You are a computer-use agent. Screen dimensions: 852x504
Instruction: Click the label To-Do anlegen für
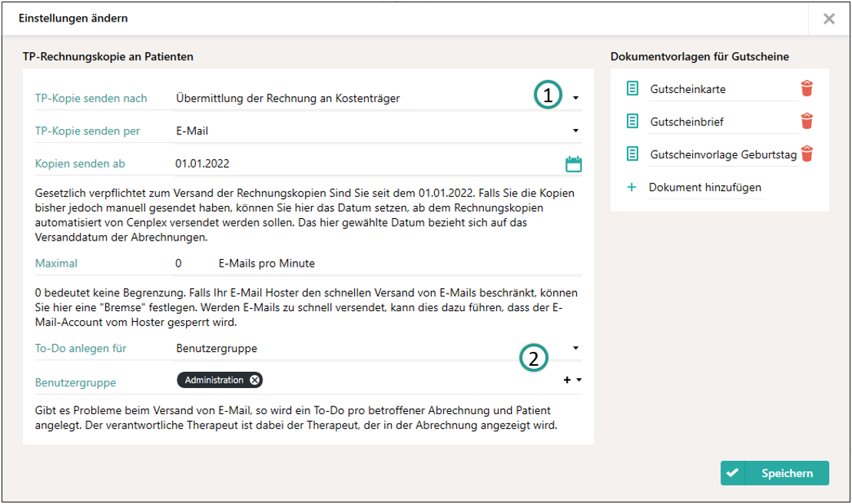(81, 348)
